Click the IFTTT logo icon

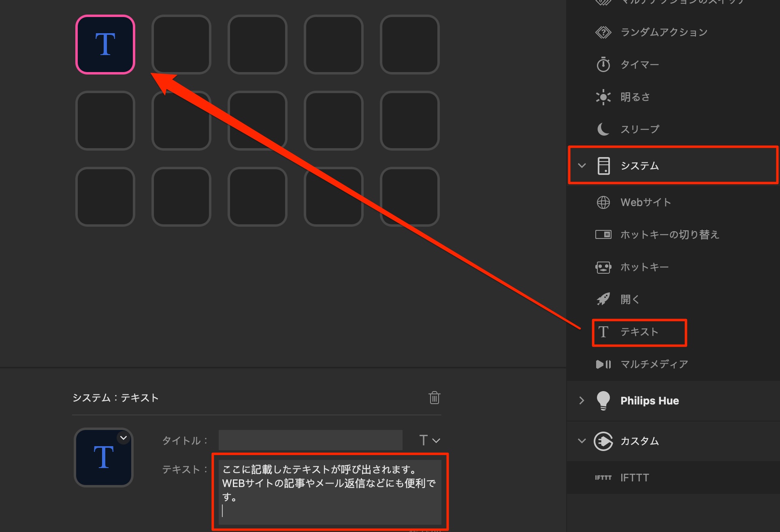pos(603,477)
